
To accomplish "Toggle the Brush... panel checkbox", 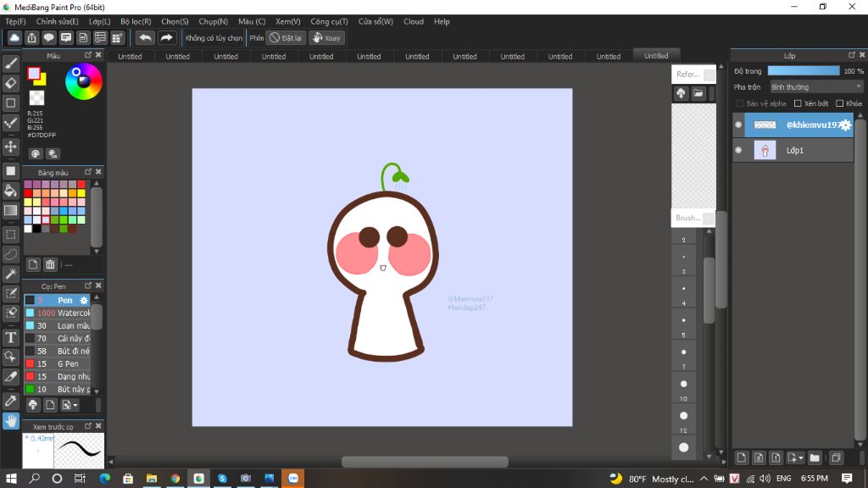I will [709, 219].
